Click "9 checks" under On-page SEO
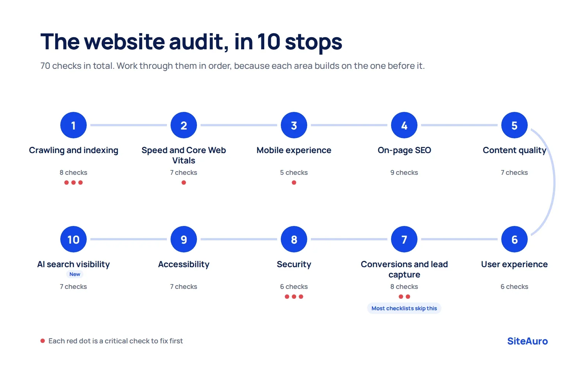 [404, 173]
